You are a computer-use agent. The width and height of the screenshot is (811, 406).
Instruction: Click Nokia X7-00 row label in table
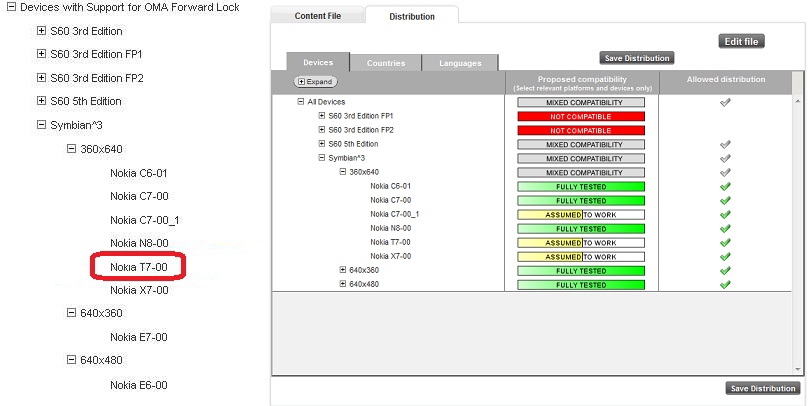point(391,256)
